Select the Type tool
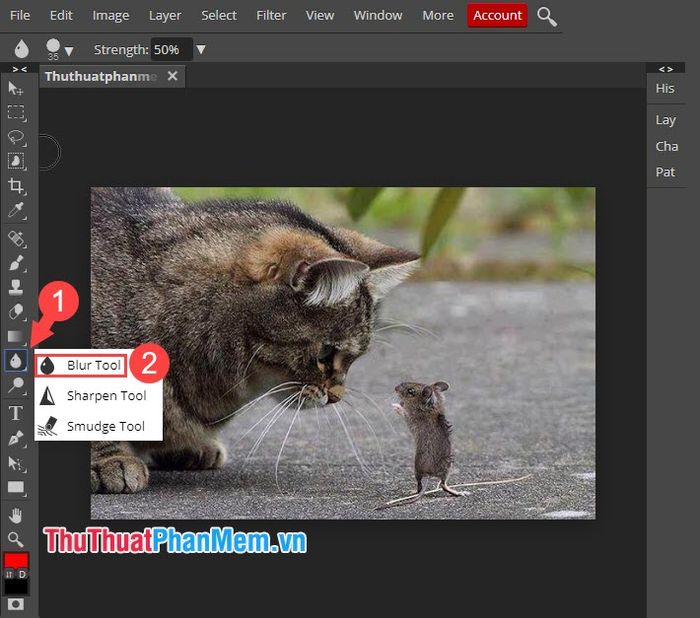 16,413
